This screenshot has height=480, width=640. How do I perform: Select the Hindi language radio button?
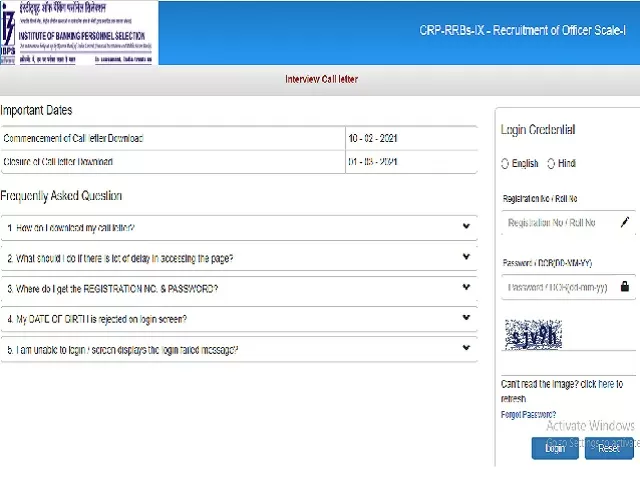pyautogui.click(x=551, y=163)
